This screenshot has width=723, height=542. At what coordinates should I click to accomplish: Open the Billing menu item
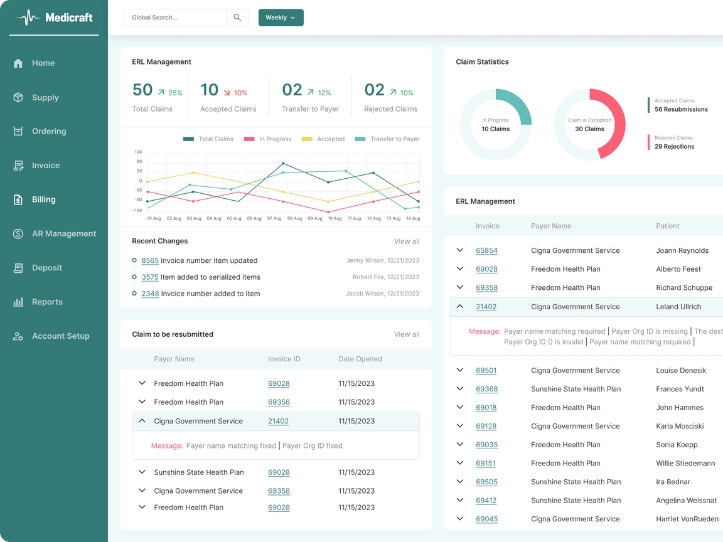[x=43, y=200]
